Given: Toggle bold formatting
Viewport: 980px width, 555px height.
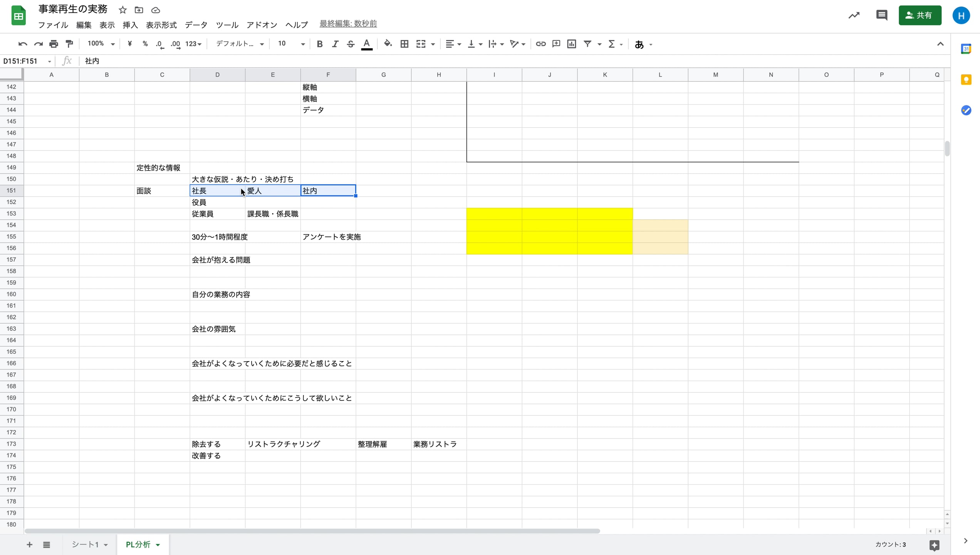Looking at the screenshot, I should (x=319, y=44).
